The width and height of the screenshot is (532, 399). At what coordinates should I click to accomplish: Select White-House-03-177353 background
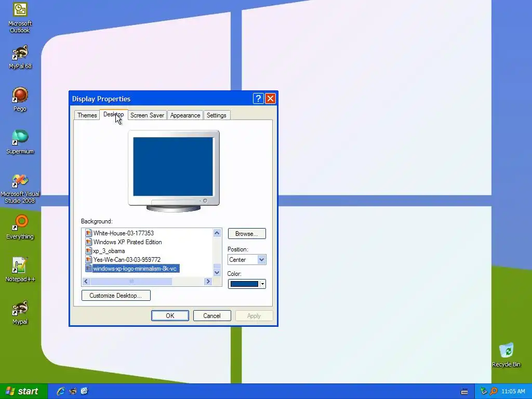click(124, 233)
